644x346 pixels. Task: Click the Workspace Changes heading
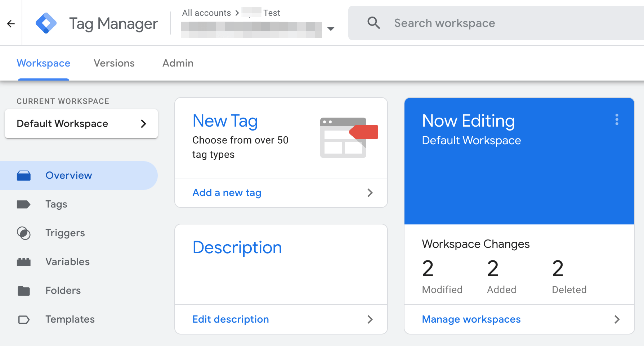(476, 244)
